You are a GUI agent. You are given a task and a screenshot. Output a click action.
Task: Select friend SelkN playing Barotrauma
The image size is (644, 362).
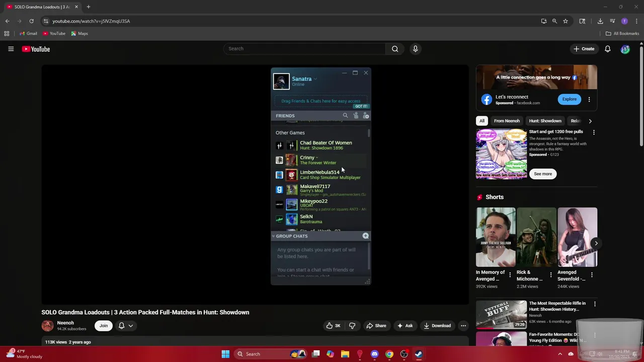[321, 219]
